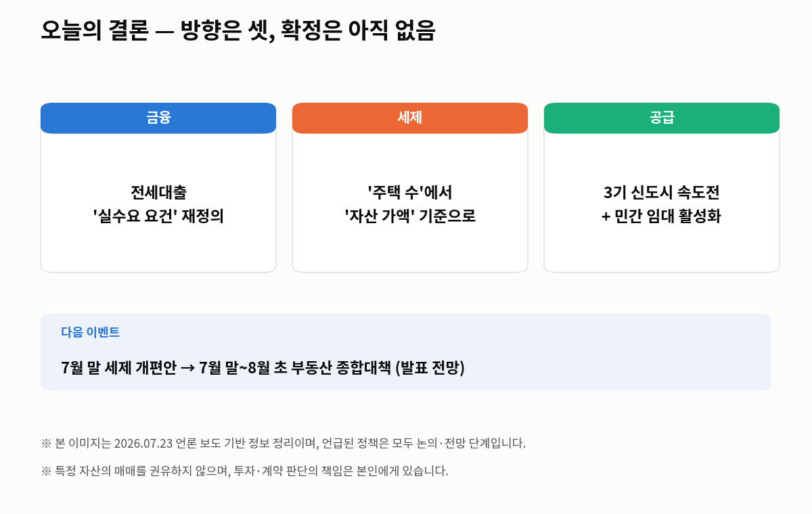Select the orange 세제 card header
Viewport: 812px width, 514px height.
(410, 118)
